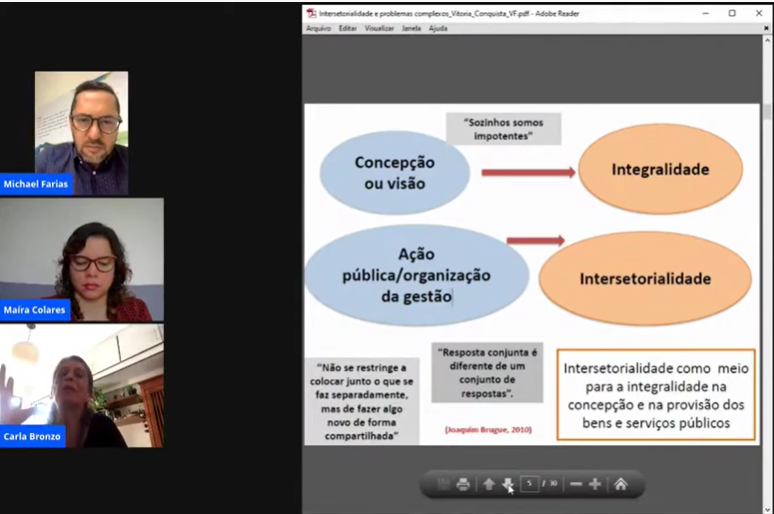Open the Editar menu
The width and height of the screenshot is (774, 514).
[x=347, y=28]
